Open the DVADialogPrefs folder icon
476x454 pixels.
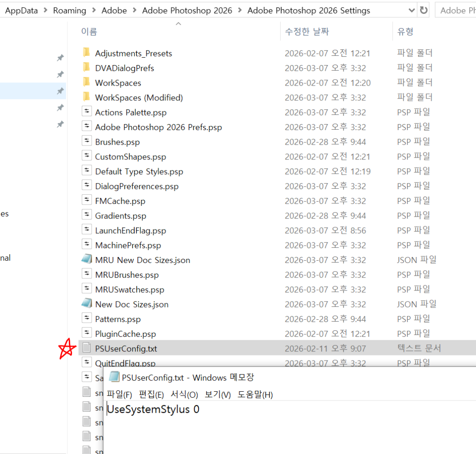86,67
